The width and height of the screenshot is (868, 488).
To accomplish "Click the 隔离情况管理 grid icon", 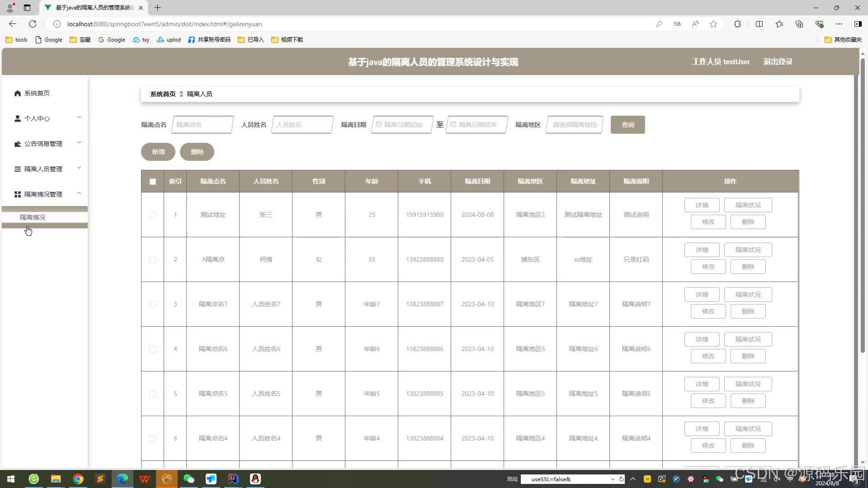I will [x=17, y=194].
